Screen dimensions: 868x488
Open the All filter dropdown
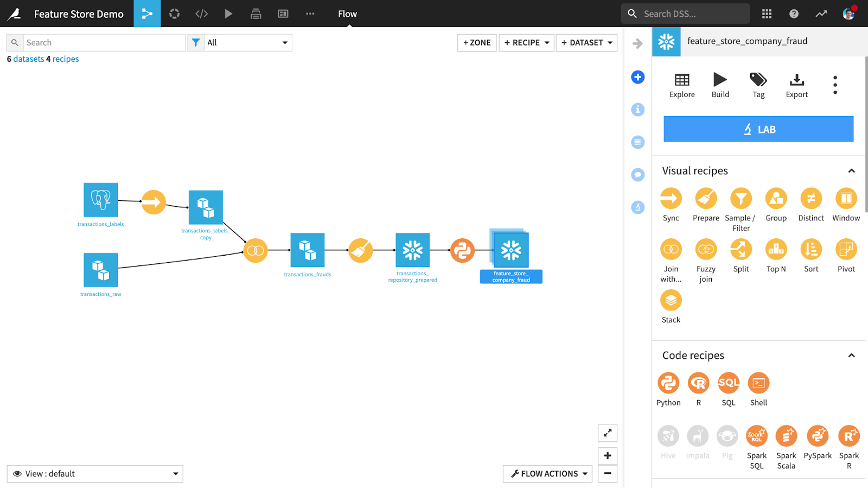point(248,43)
